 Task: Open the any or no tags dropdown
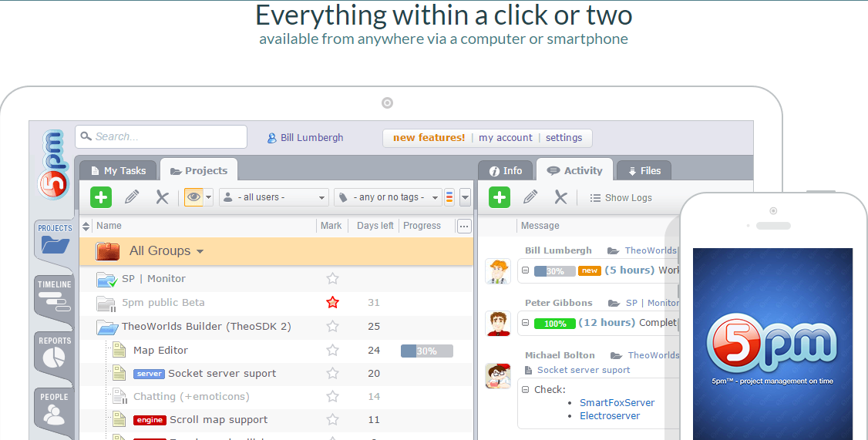point(388,197)
